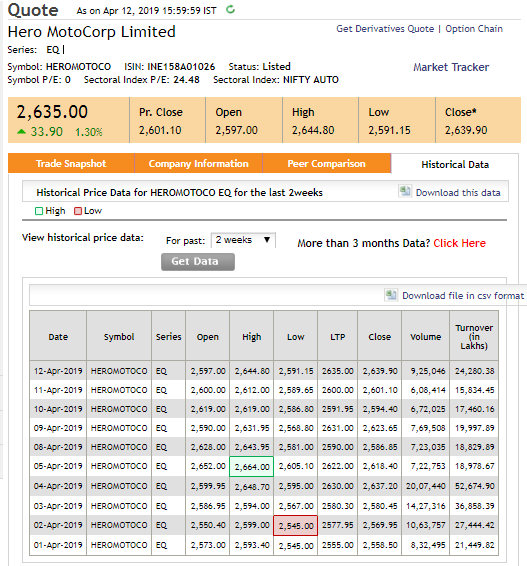The image size is (527, 566).
Task: Click the Turnover (in Lakhs) column header
Action: tap(474, 337)
